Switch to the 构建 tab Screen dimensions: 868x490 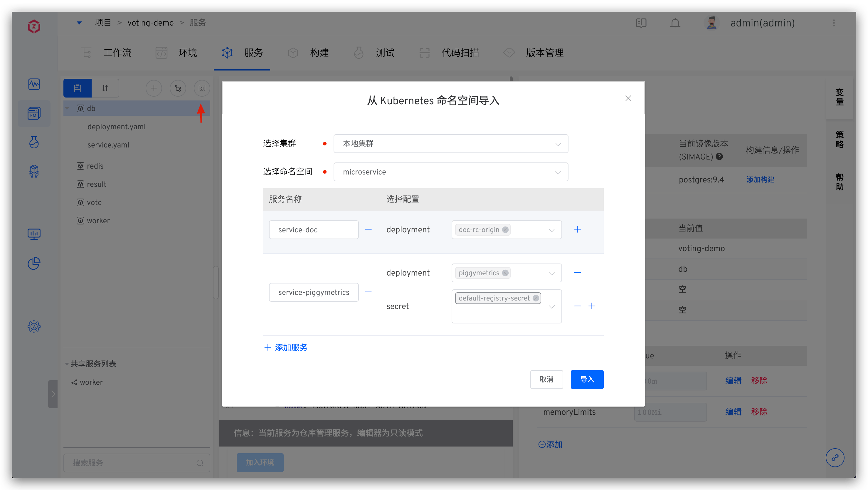(x=319, y=53)
